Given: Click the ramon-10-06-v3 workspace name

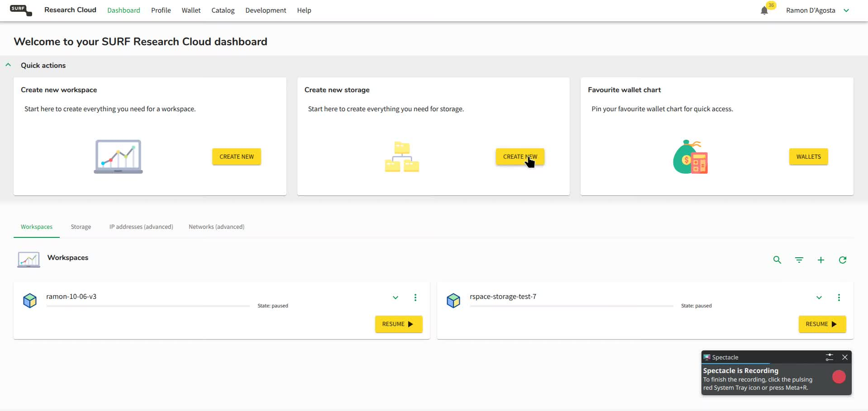Looking at the screenshot, I should coord(71,297).
